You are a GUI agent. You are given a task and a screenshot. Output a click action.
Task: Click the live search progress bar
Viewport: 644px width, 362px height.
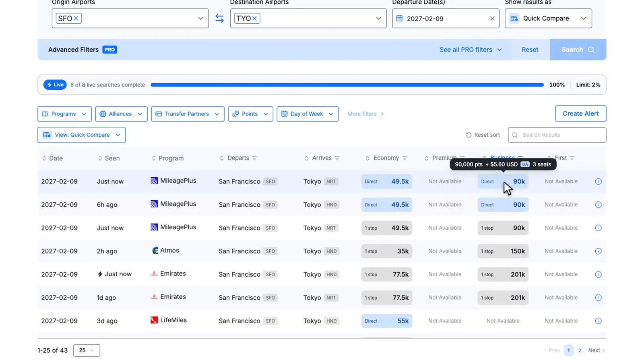[x=347, y=85]
